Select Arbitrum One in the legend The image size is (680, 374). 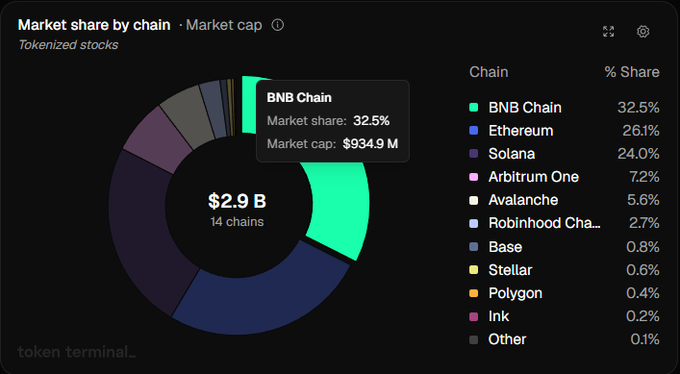click(533, 177)
